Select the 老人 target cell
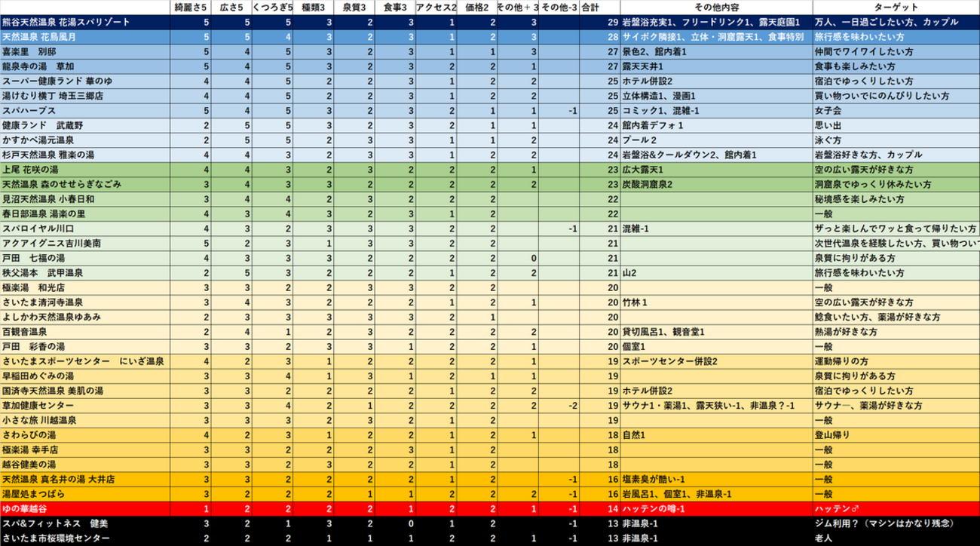This screenshot has height=546, width=980. (x=896, y=538)
